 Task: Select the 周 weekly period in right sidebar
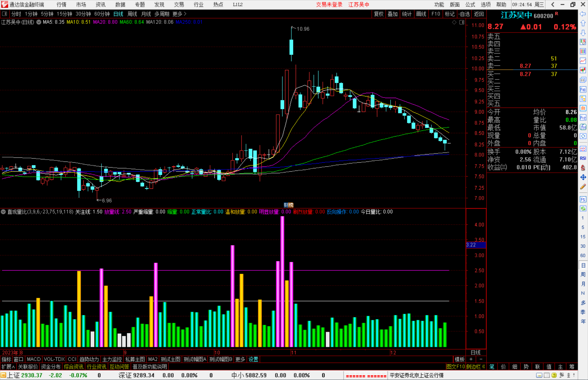583,275
